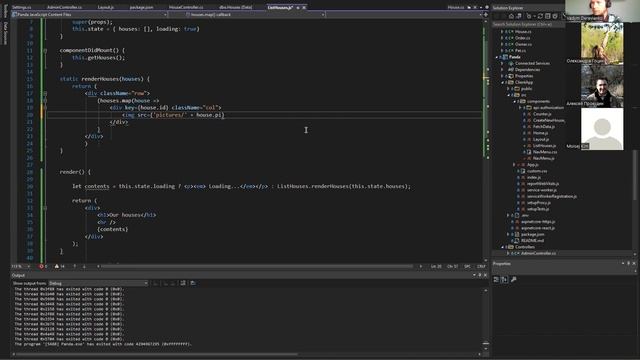The width and height of the screenshot is (640, 360).
Task: Click the Toggle Word Wrap icon in Output toolbar
Action: click(x=183, y=283)
